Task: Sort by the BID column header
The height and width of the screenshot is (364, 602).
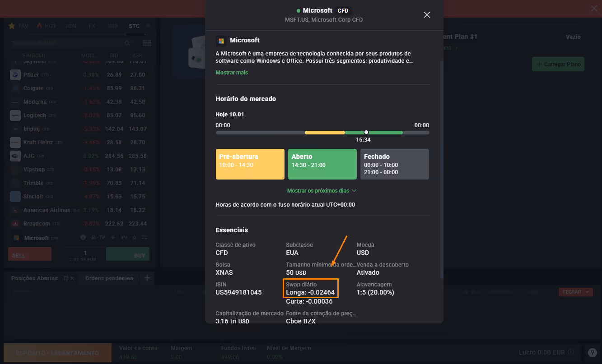Action: pos(114,56)
